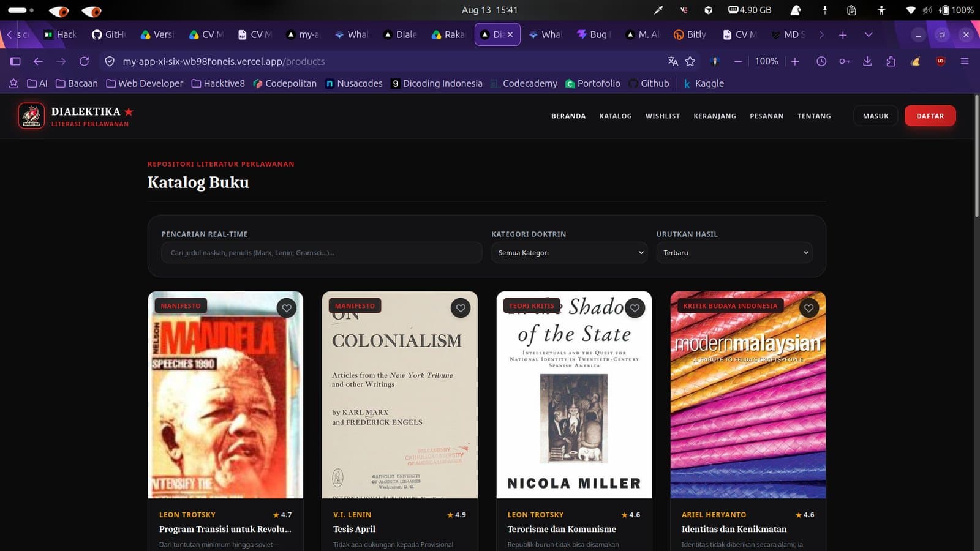Click the uBlock Origin extension icon
The image size is (980, 551).
pyautogui.click(x=941, y=61)
